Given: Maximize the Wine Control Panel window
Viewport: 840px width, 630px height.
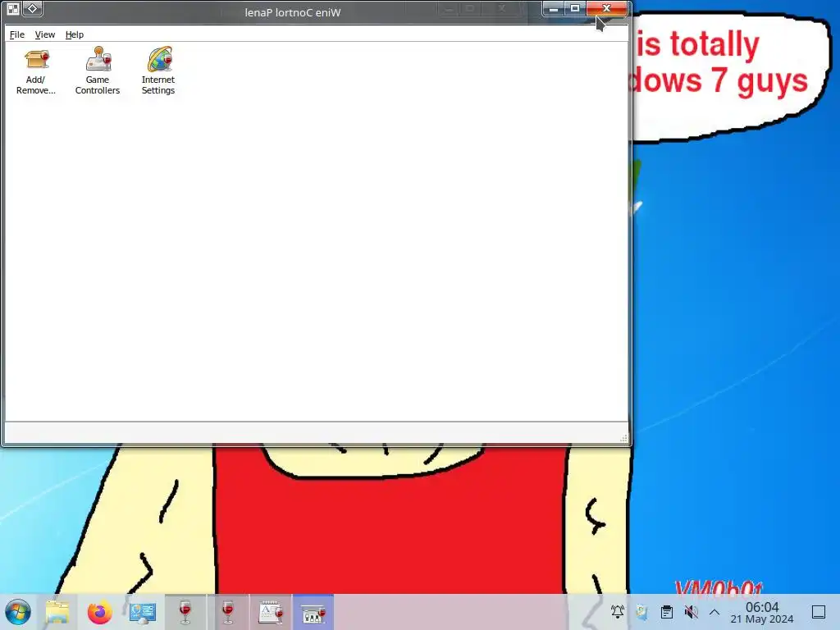Looking at the screenshot, I should click(575, 8).
